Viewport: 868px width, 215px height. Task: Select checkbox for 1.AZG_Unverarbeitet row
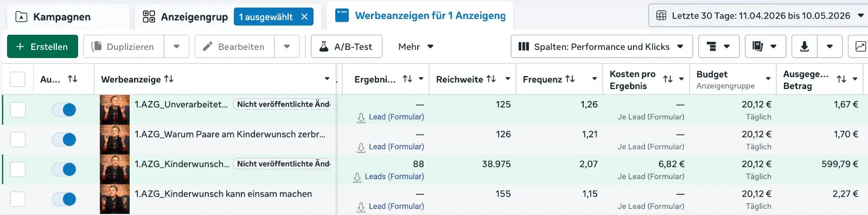click(x=17, y=110)
